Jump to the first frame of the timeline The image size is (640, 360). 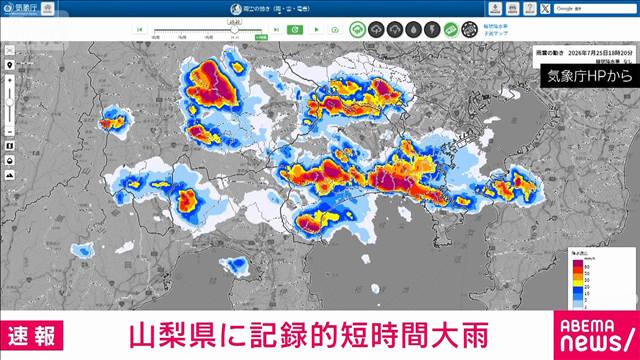(x=140, y=30)
